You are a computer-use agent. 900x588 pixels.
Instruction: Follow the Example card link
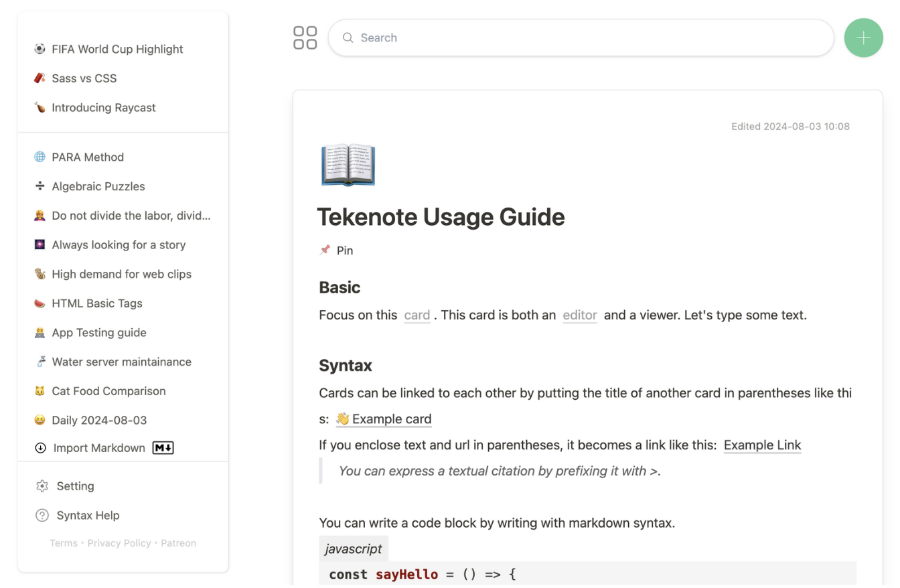391,419
